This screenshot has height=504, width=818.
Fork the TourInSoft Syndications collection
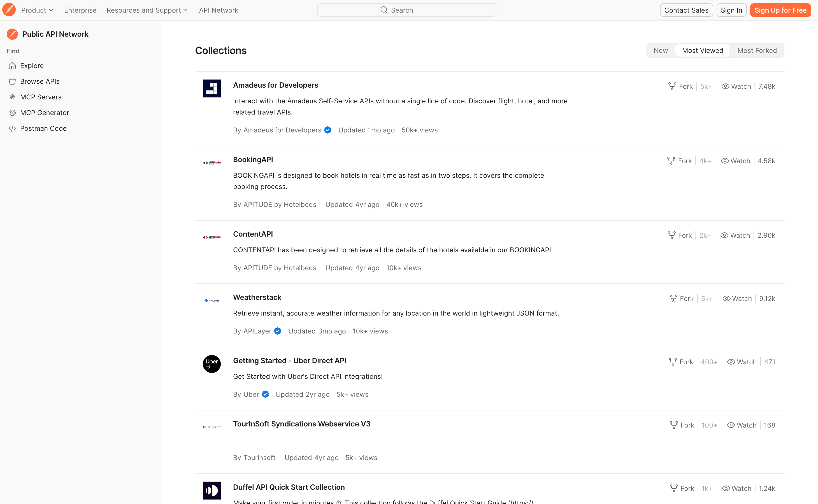(682, 425)
